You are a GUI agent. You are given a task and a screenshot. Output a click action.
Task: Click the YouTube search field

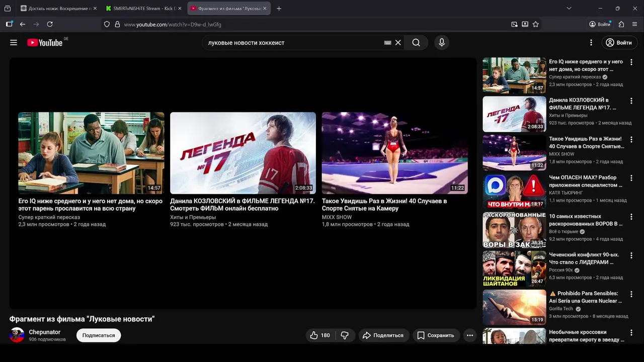(x=294, y=43)
